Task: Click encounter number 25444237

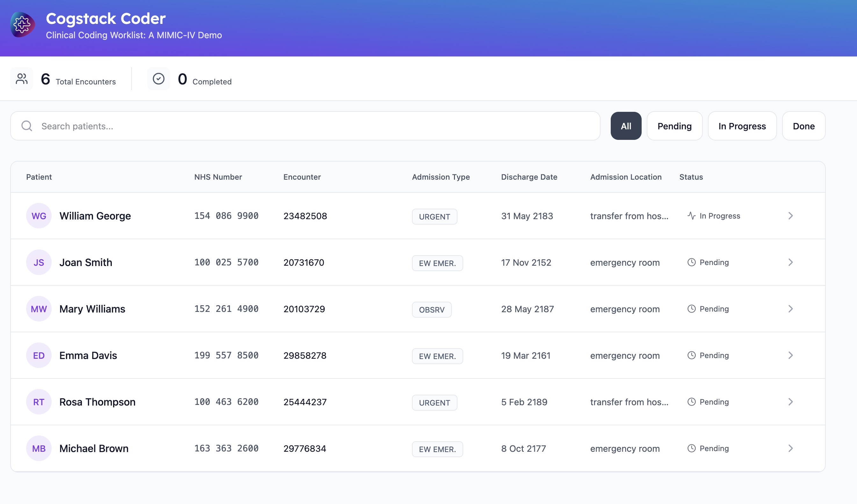Action: (305, 402)
